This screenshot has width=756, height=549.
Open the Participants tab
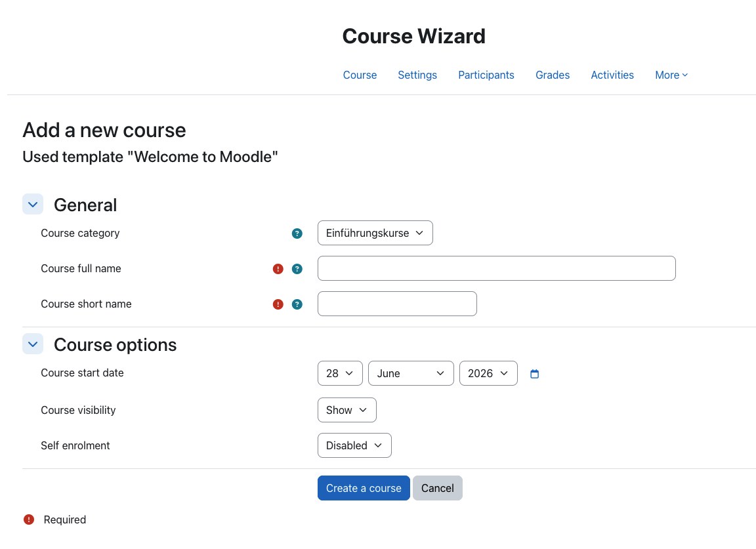486,75
